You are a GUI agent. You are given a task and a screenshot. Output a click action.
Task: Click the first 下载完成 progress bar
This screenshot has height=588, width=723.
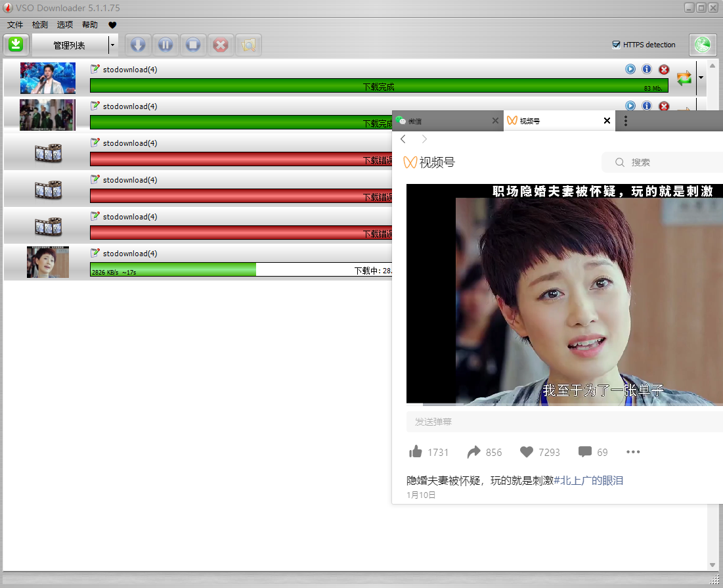click(x=379, y=86)
